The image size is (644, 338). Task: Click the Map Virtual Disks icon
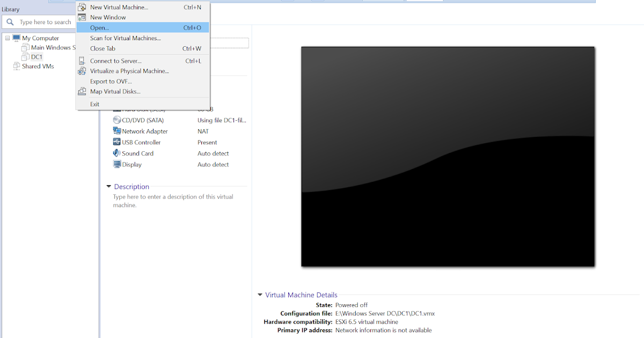pyautogui.click(x=82, y=91)
